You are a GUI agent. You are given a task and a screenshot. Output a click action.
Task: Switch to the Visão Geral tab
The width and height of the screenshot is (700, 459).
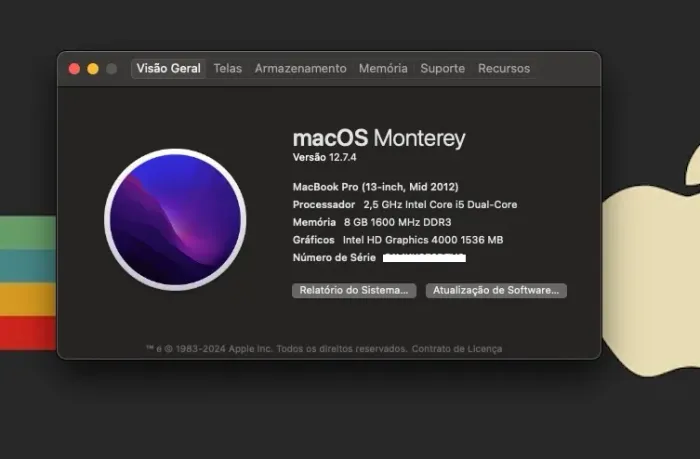point(168,68)
